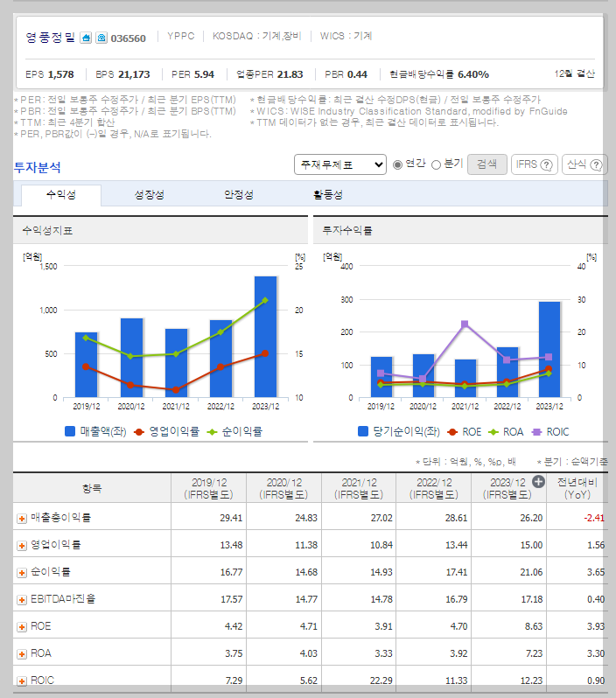
Task: Toggle the 영업이익률 legend marker
Action: (139, 432)
